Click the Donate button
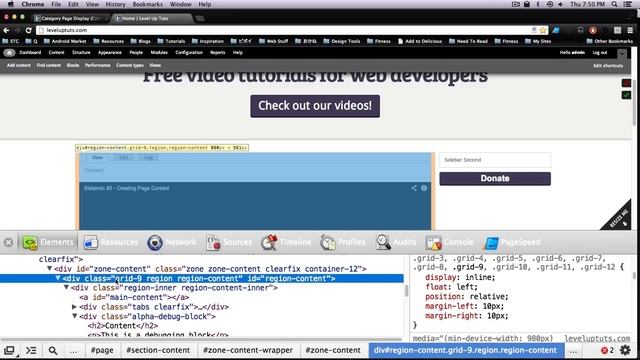Screen dimensions: 640x360 click(x=495, y=178)
